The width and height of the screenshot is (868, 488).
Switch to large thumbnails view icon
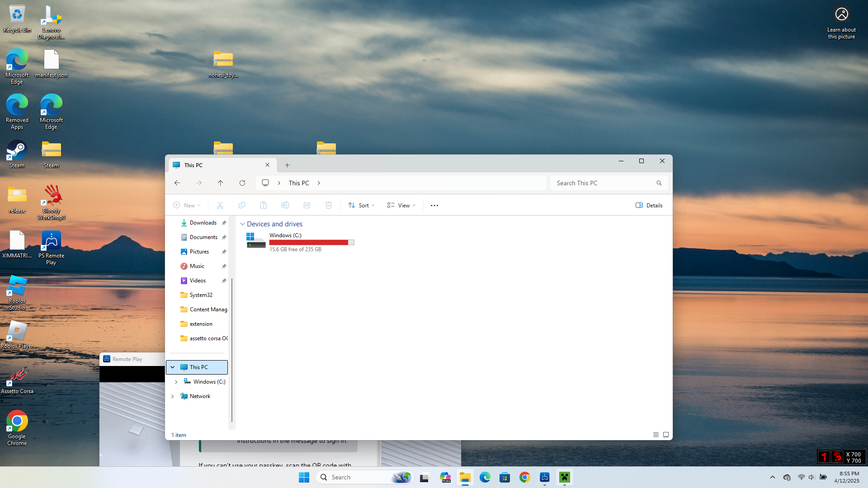coord(666,435)
